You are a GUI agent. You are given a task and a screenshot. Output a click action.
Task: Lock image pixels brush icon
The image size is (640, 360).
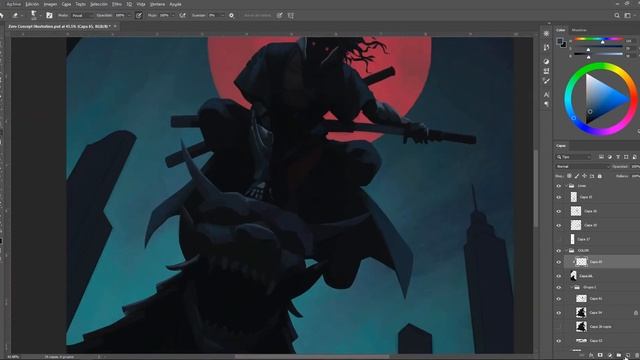point(577,176)
